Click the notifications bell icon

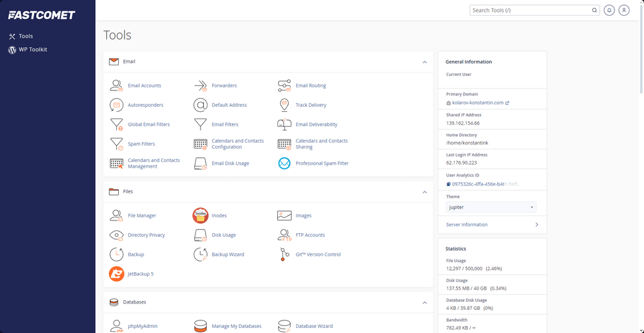click(609, 10)
